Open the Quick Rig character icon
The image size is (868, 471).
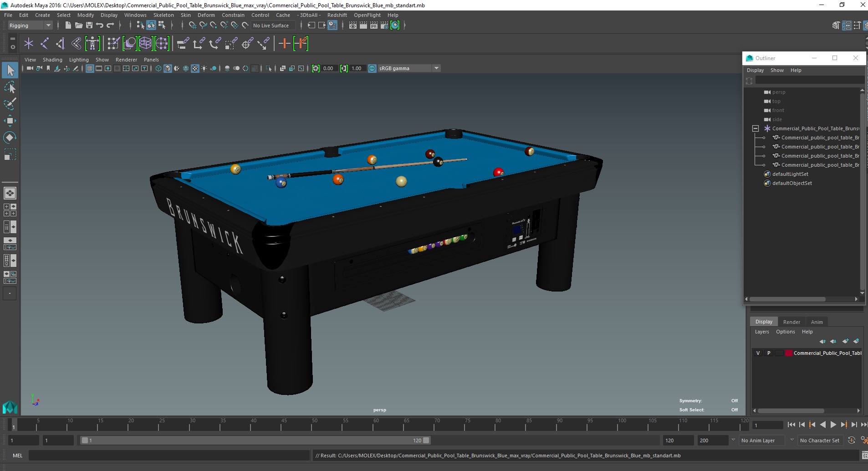pyautogui.click(x=92, y=44)
